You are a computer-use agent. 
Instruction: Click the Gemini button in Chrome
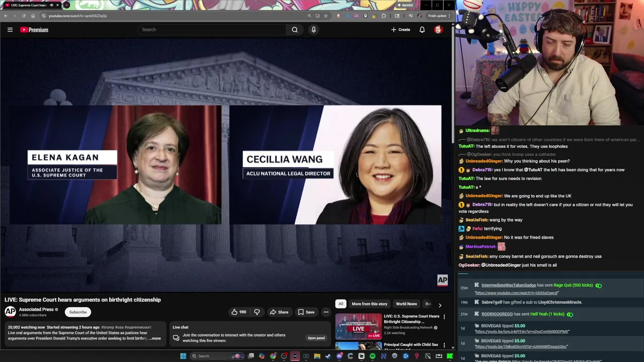(x=405, y=5)
